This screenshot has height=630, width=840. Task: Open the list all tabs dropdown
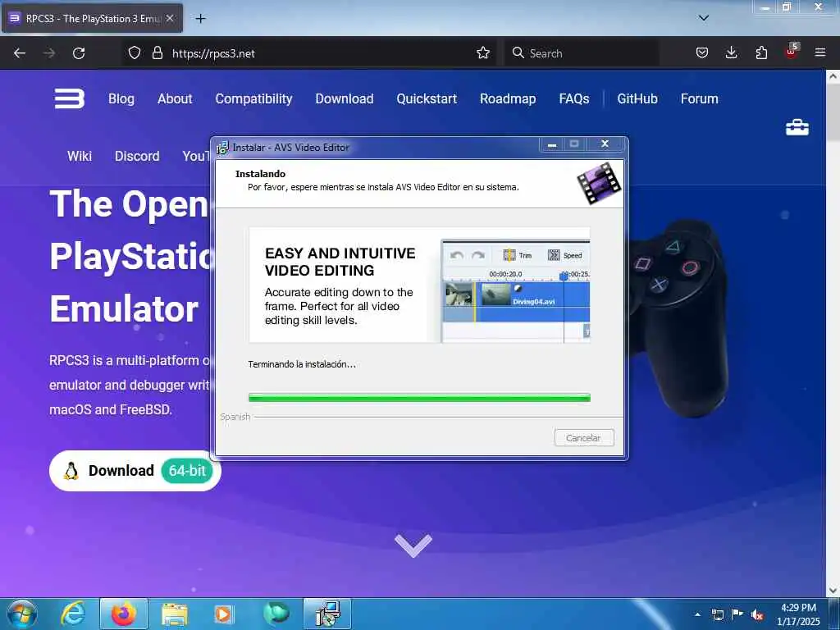(704, 18)
